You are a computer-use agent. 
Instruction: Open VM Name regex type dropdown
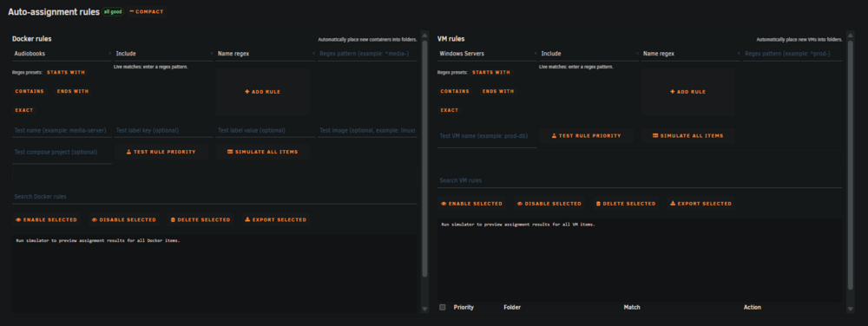[x=691, y=54]
